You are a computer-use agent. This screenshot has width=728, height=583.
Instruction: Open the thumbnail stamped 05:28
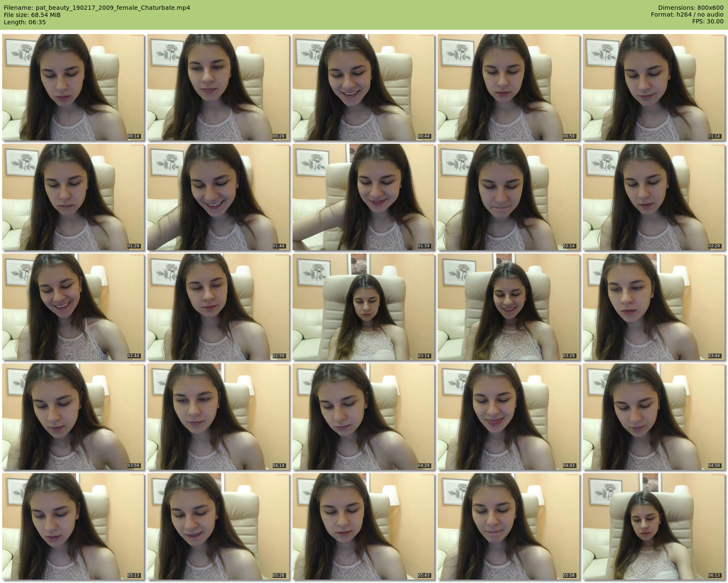pyautogui.click(x=218, y=526)
